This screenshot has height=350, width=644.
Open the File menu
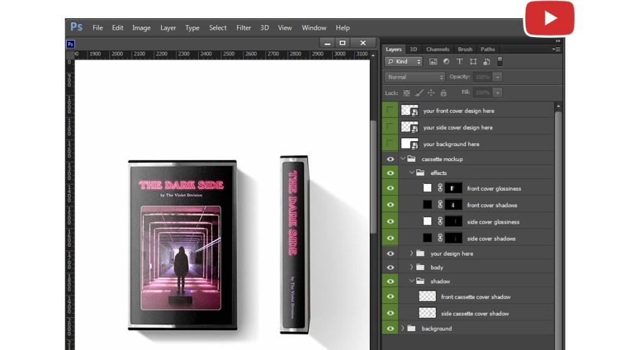pyautogui.click(x=97, y=28)
